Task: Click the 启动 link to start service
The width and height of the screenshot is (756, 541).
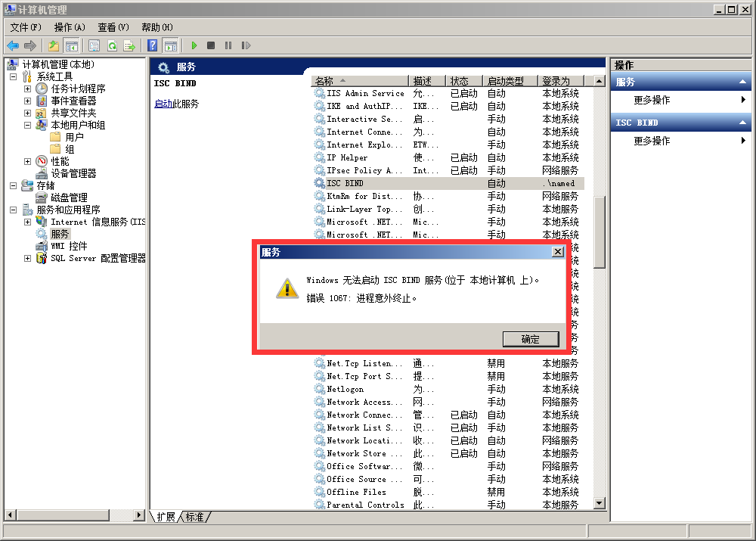Action: [163, 104]
